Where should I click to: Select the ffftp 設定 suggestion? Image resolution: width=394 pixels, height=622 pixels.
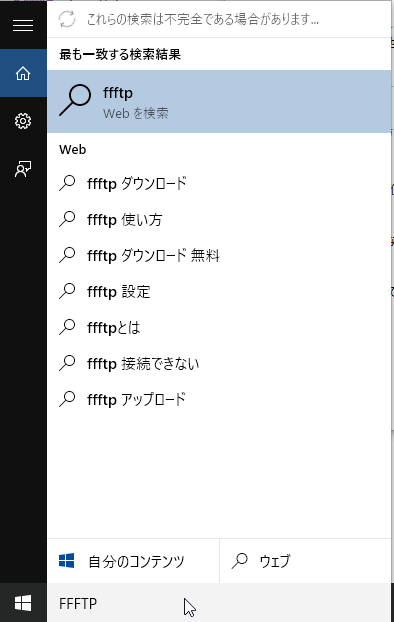pos(219,291)
